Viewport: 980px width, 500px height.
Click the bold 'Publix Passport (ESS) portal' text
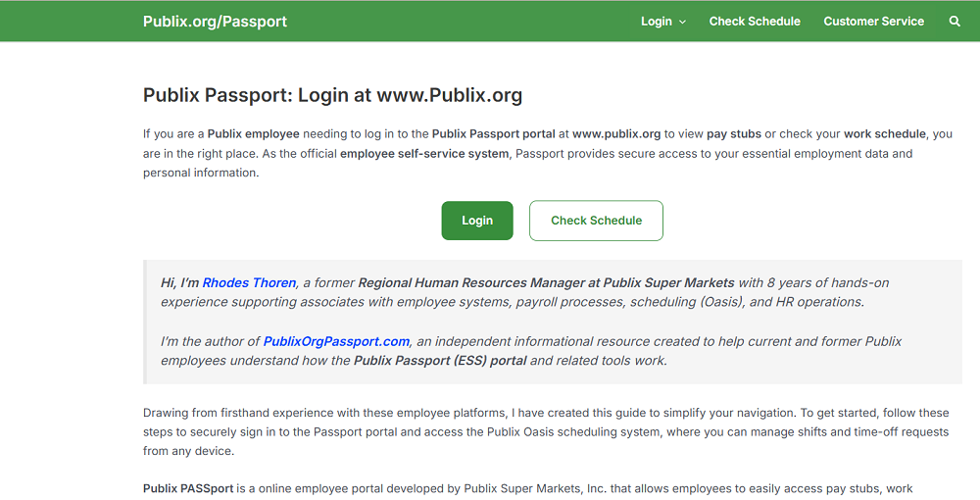coord(440,361)
